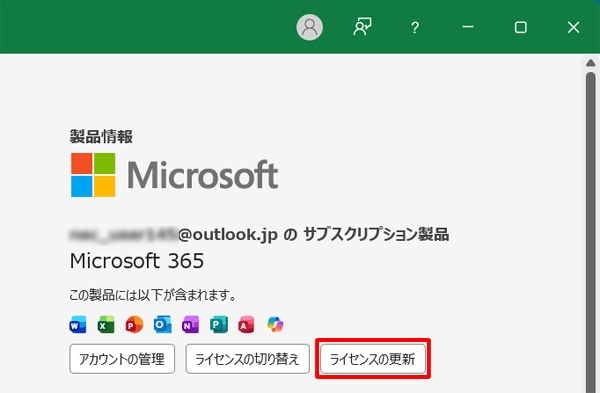
Task: Maximize the Excel window
Action: pos(520,27)
